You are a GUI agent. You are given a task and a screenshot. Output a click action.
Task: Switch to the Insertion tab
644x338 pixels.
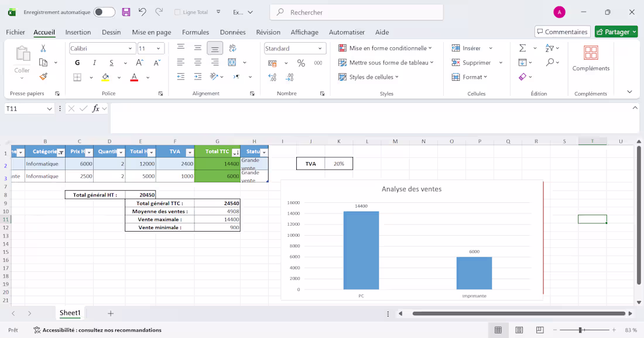click(78, 32)
